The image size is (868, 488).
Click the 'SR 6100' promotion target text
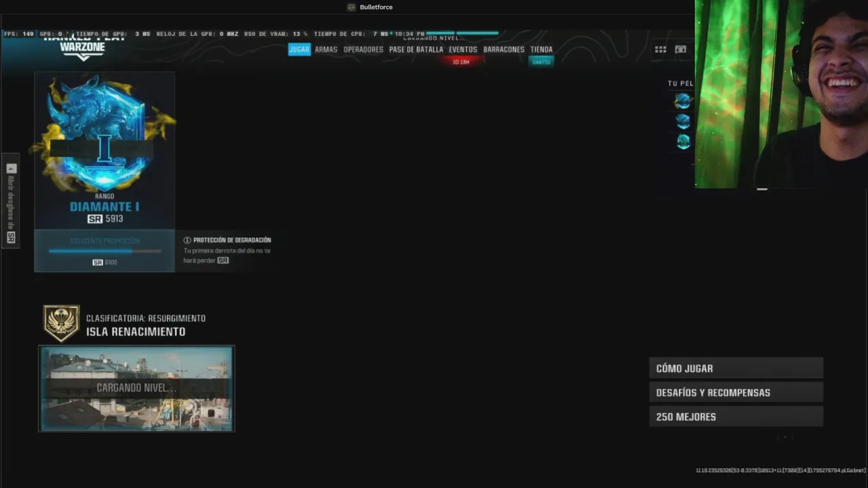(x=104, y=262)
